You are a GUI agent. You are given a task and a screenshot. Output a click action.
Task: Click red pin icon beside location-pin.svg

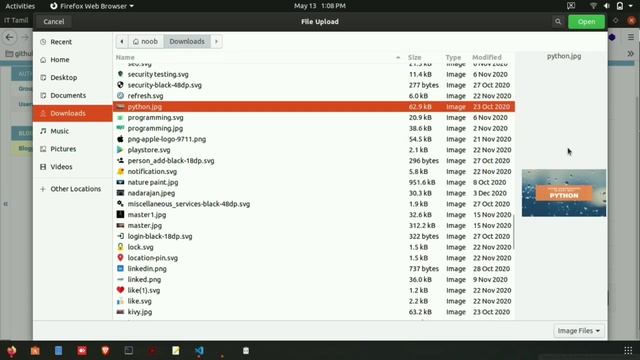pyautogui.click(x=120, y=258)
